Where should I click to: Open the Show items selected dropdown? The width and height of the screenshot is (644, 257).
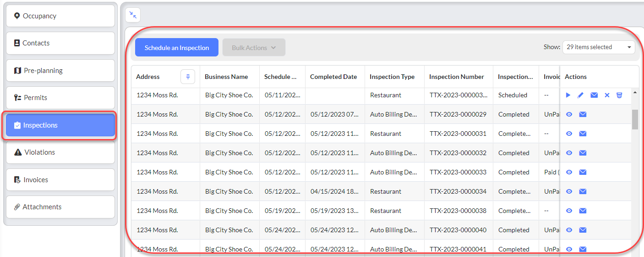(599, 47)
